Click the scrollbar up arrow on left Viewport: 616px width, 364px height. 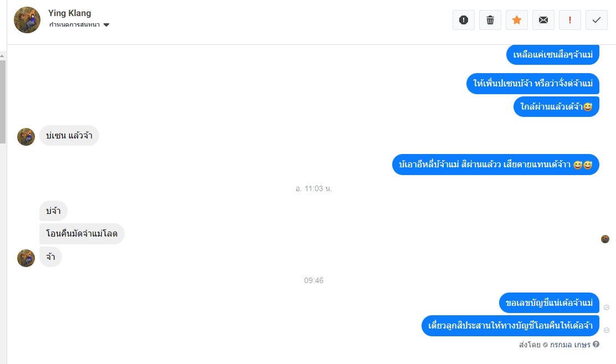click(2, 56)
